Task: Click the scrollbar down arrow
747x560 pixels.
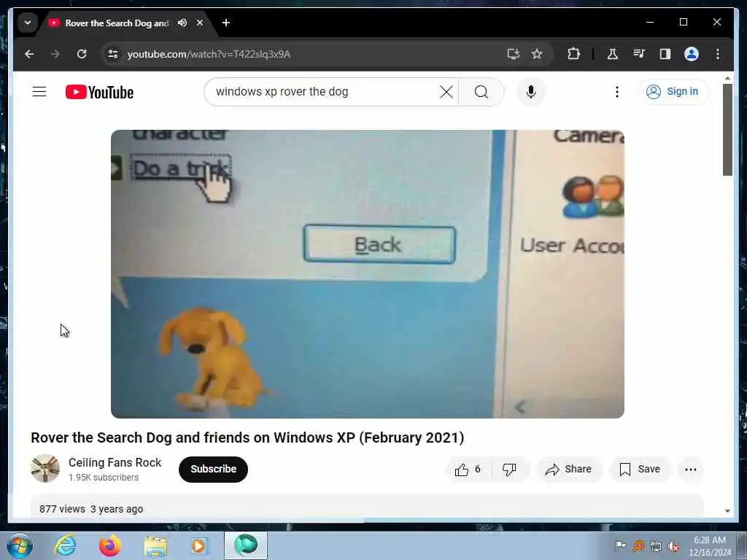Action: (727, 511)
